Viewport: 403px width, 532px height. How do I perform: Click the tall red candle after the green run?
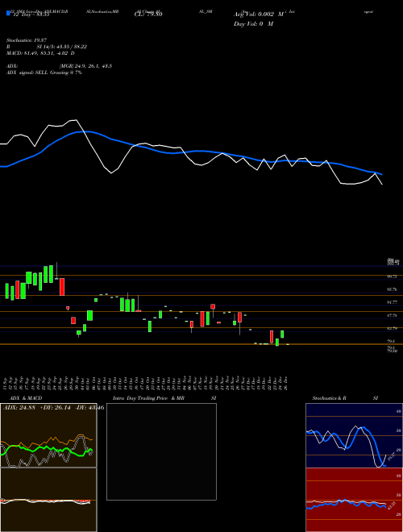[62, 287]
